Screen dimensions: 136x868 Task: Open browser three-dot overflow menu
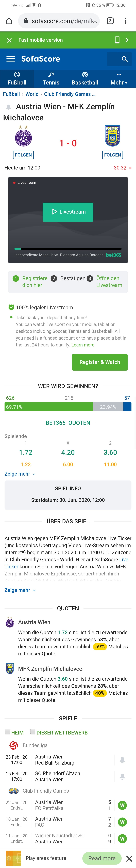point(125,21)
